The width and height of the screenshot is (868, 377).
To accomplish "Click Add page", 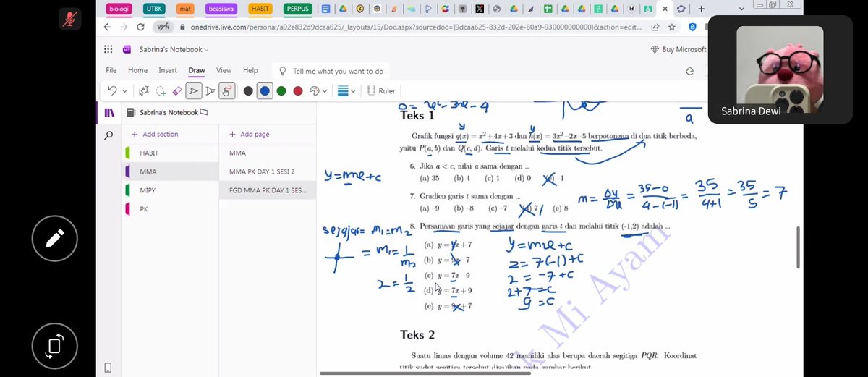I will 250,134.
